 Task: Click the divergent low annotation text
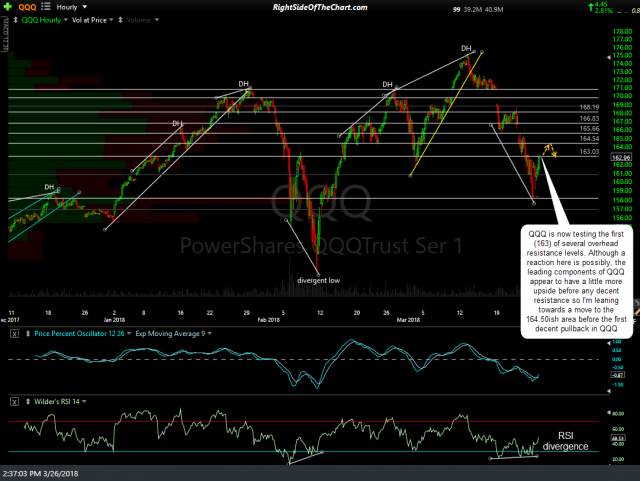point(318,281)
